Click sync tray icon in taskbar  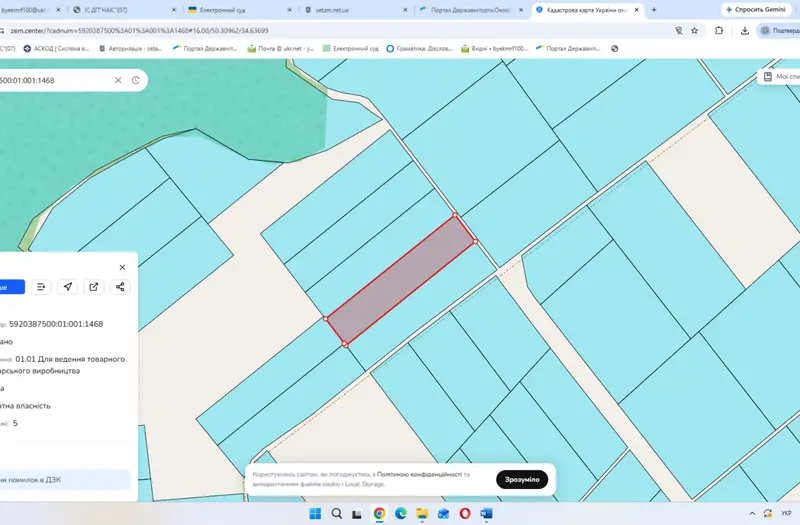768,513
